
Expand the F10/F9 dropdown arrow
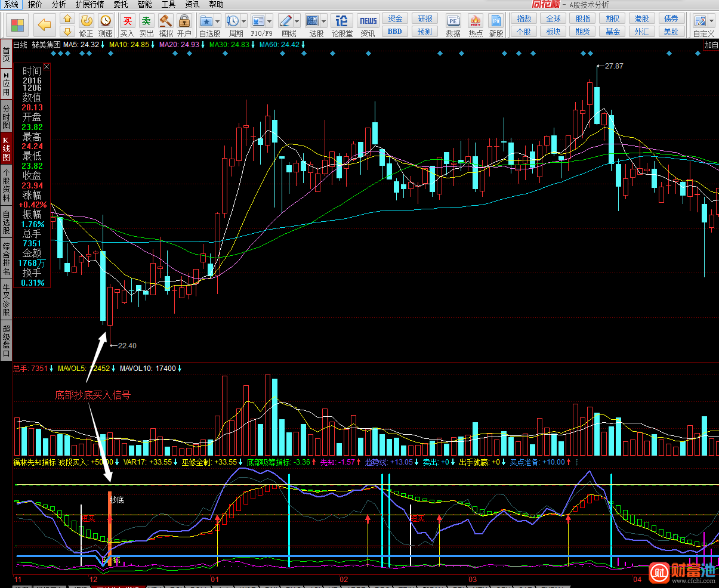click(270, 21)
